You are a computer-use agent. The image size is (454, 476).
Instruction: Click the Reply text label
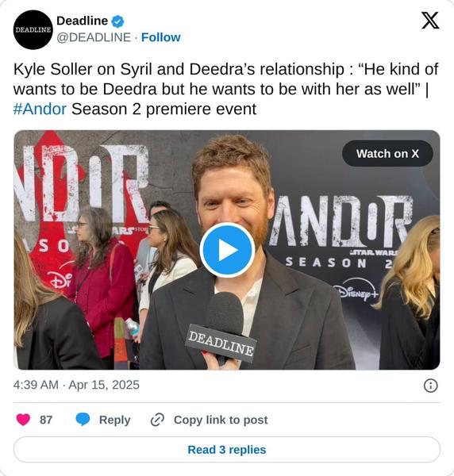click(x=115, y=420)
